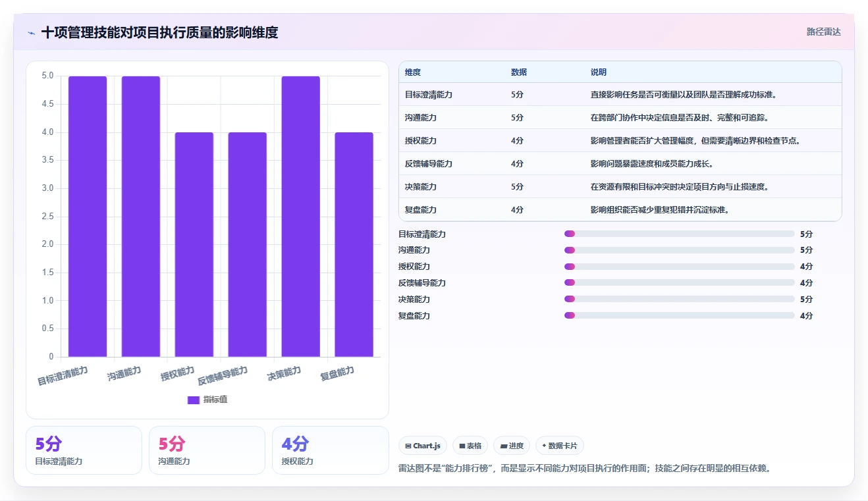Click the description about 管理幅度 in the table

point(695,141)
